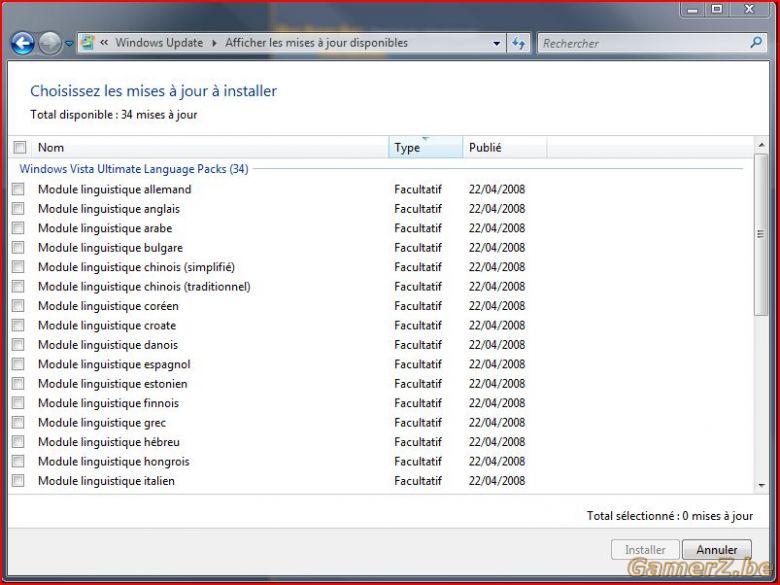This screenshot has width=780, height=585.
Task: Sort by the Publié column header
Action: [505, 147]
